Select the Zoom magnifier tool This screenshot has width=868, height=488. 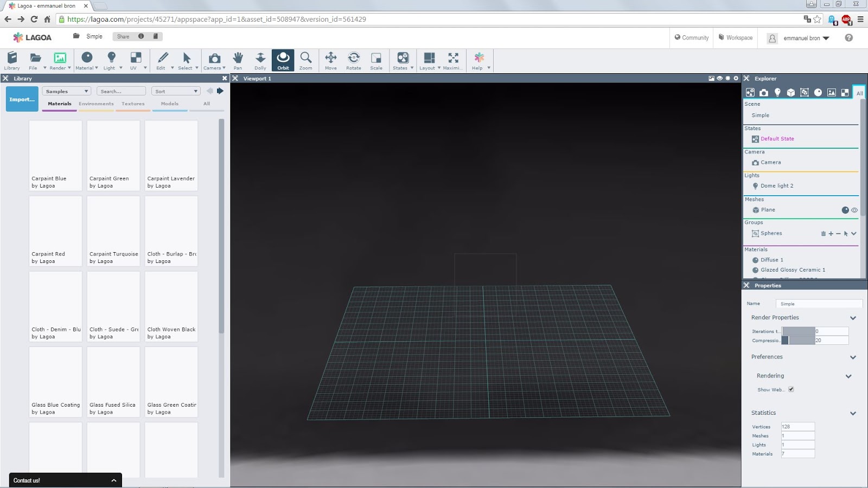(x=305, y=60)
